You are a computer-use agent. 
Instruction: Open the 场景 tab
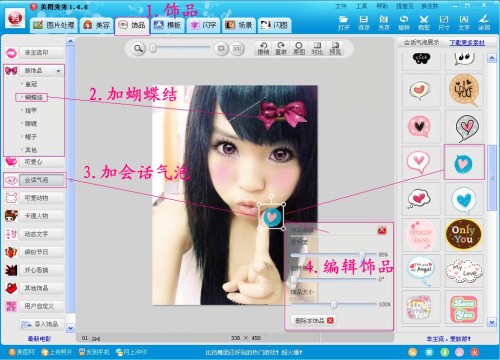[x=239, y=25]
